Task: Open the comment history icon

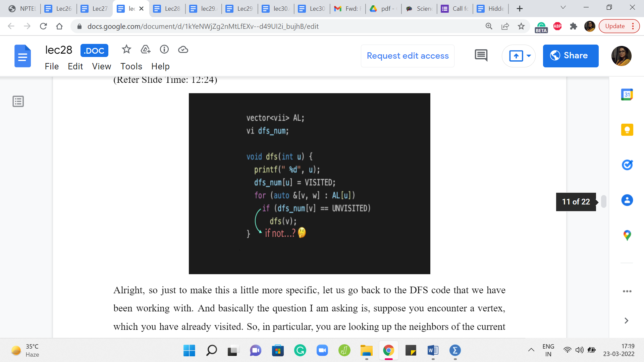Action: pos(481,56)
